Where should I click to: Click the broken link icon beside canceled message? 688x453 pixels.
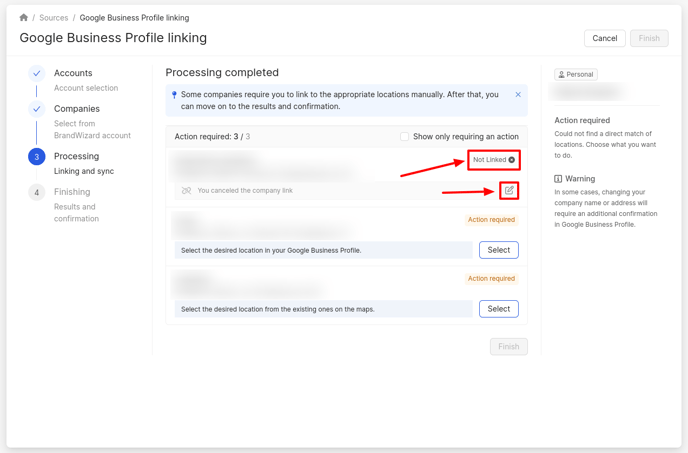pyautogui.click(x=186, y=191)
